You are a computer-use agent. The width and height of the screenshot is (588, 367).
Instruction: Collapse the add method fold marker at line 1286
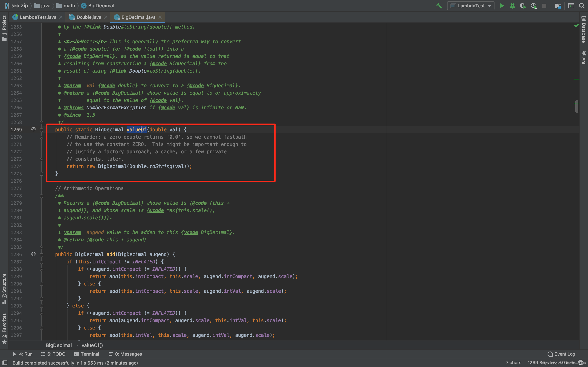[x=42, y=255]
